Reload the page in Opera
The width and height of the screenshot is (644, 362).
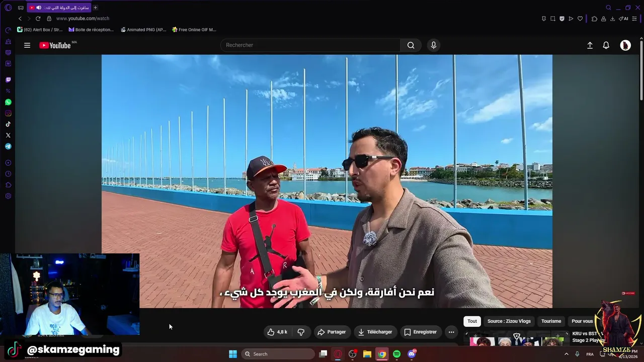(38, 19)
